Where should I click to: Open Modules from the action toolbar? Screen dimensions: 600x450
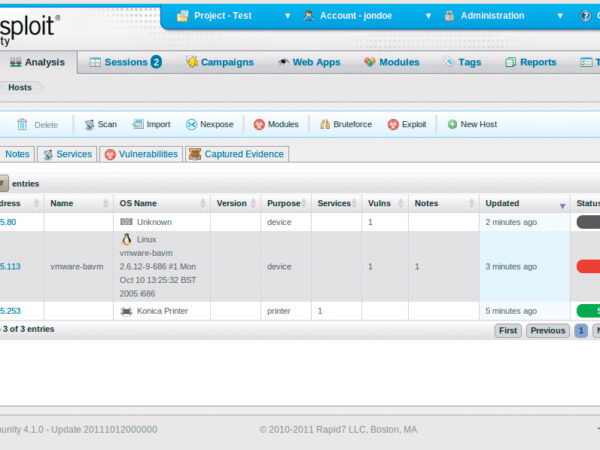tap(259, 125)
